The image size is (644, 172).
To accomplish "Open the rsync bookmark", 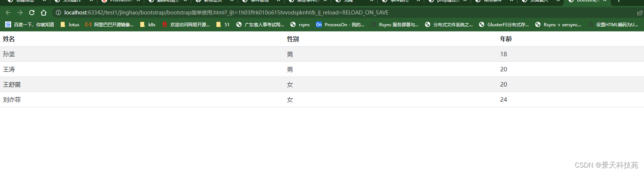I will pyautogui.click(x=300, y=24).
